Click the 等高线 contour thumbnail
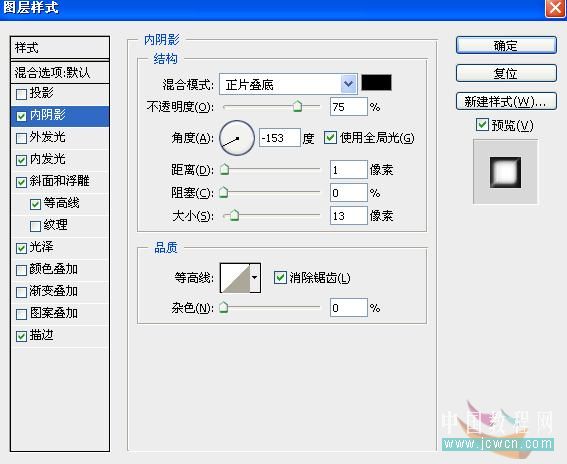Viewport: 567px width, 464px height. pyautogui.click(x=235, y=278)
